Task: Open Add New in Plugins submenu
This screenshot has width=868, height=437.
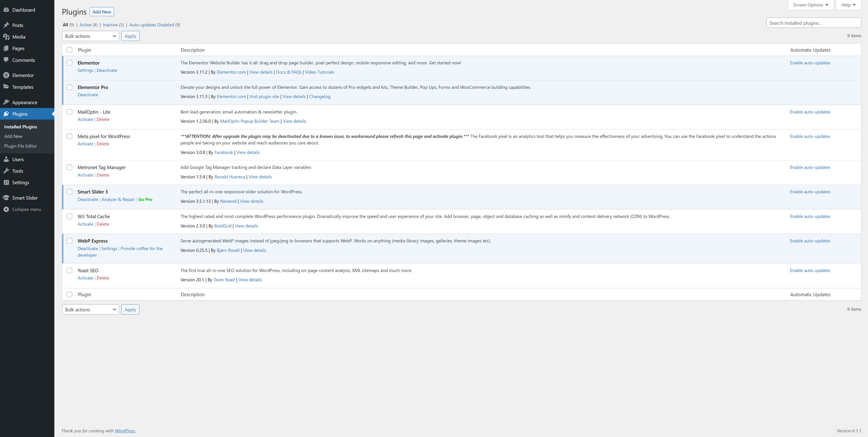Action: [13, 136]
